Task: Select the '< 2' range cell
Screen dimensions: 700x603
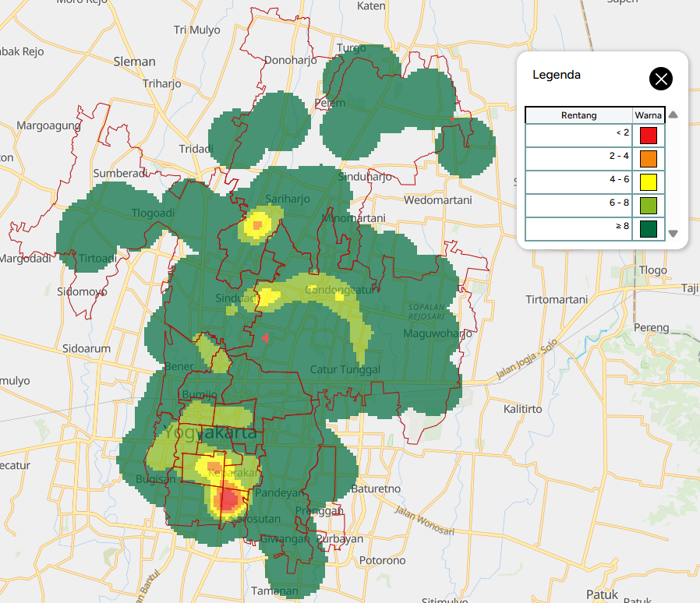Action: pyautogui.click(x=578, y=136)
